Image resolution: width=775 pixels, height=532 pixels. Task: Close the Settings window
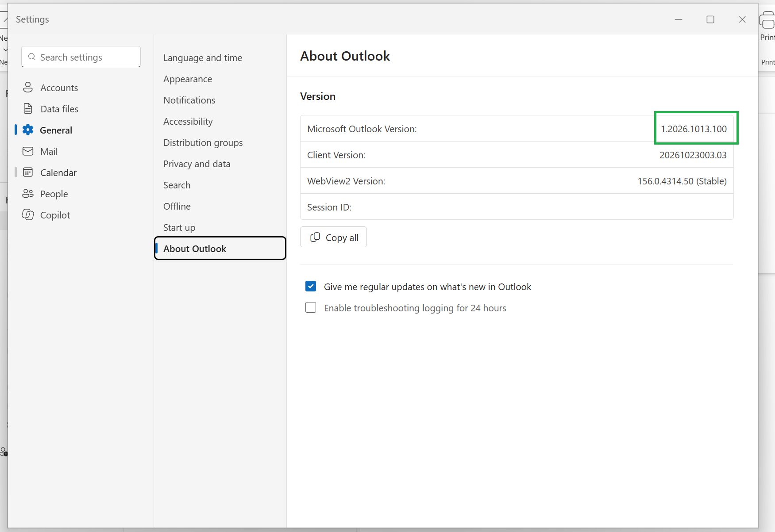tap(742, 19)
